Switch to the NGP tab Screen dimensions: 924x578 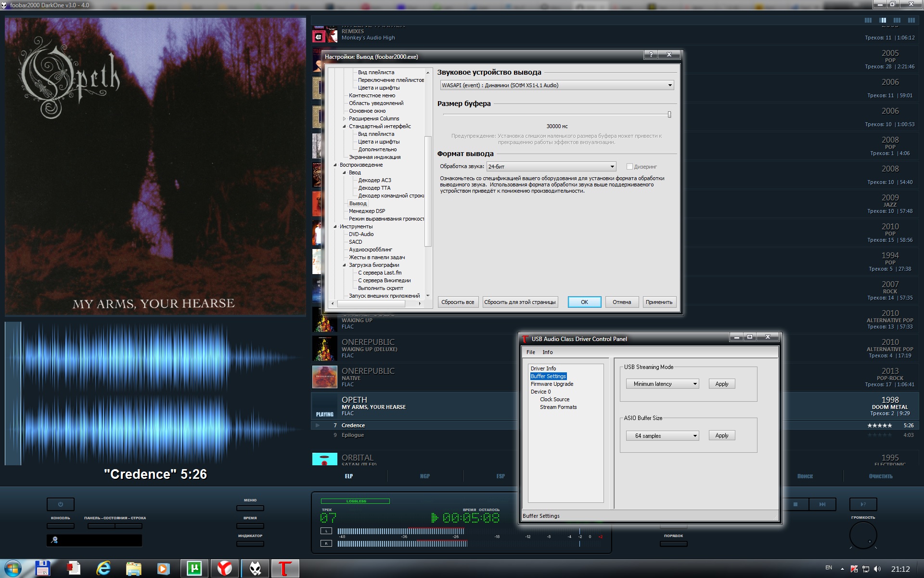(425, 476)
